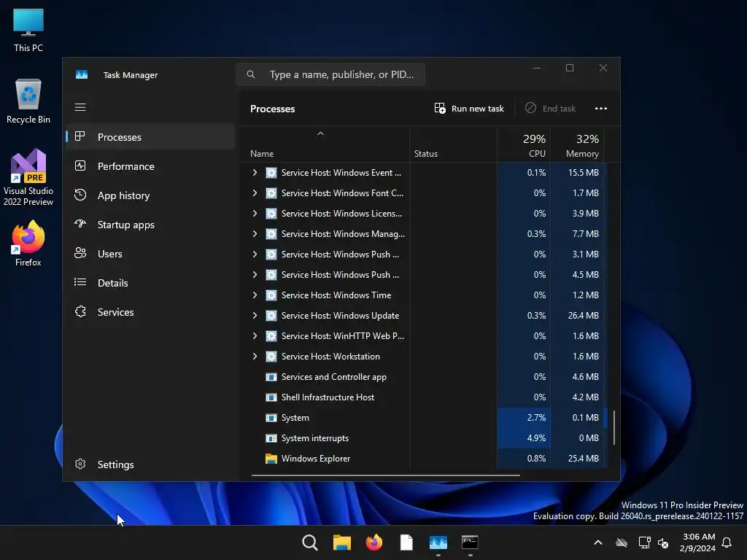Image resolution: width=747 pixels, height=560 pixels.
Task: Select the Recycle Bin desktop icon
Action: tap(28, 101)
